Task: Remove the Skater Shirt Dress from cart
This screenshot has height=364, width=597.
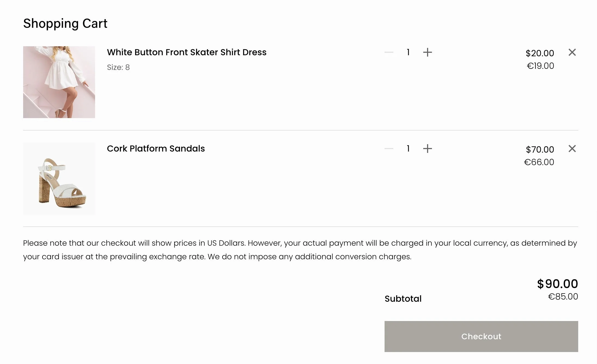Action: pyautogui.click(x=572, y=52)
